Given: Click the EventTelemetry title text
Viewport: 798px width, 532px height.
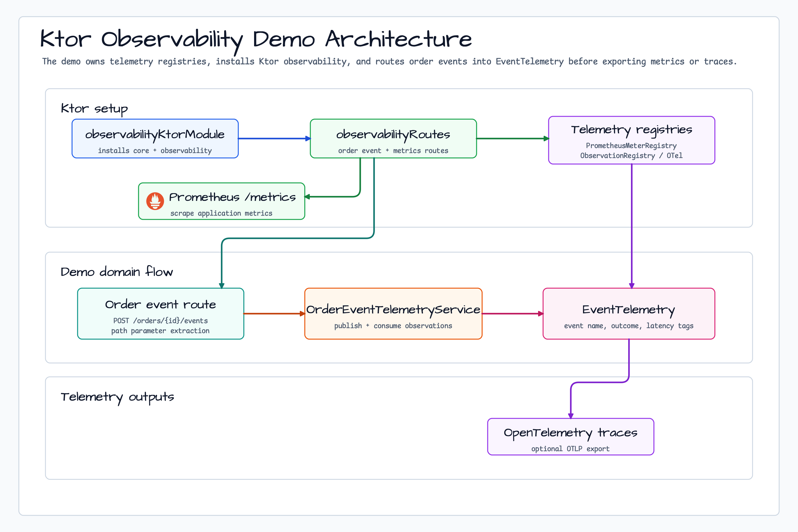Looking at the screenshot, I should coord(629,310).
